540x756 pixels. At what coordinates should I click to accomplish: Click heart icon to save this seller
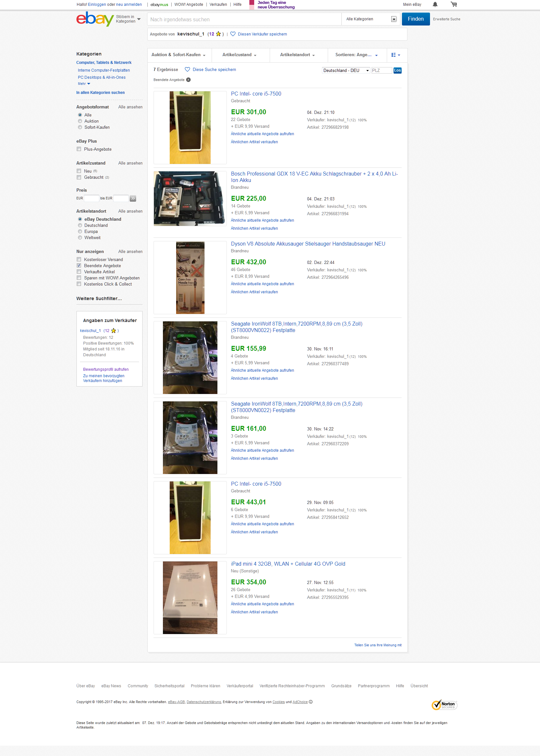point(233,34)
